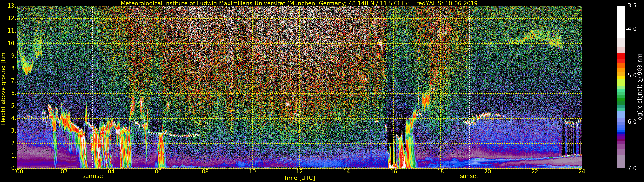Click the time axis tick label '10'
The width and height of the screenshot is (644, 182).
pyautogui.click(x=252, y=171)
